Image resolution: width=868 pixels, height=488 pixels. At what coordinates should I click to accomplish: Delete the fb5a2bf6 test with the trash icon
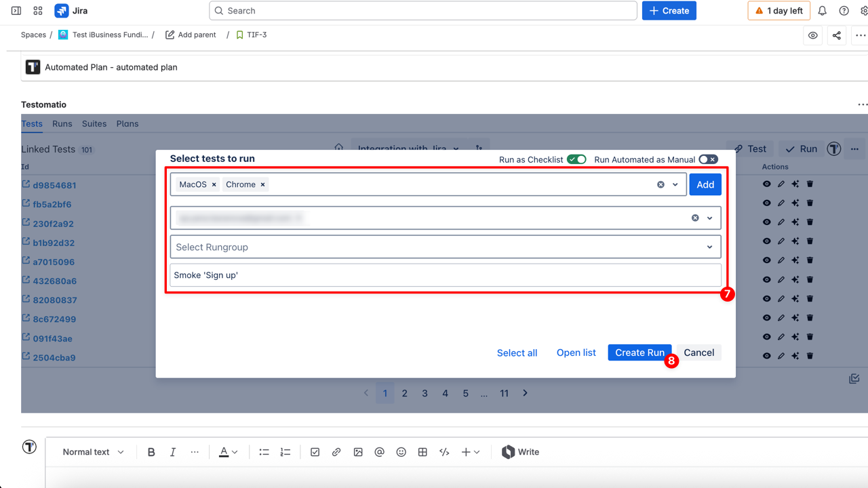click(x=810, y=203)
